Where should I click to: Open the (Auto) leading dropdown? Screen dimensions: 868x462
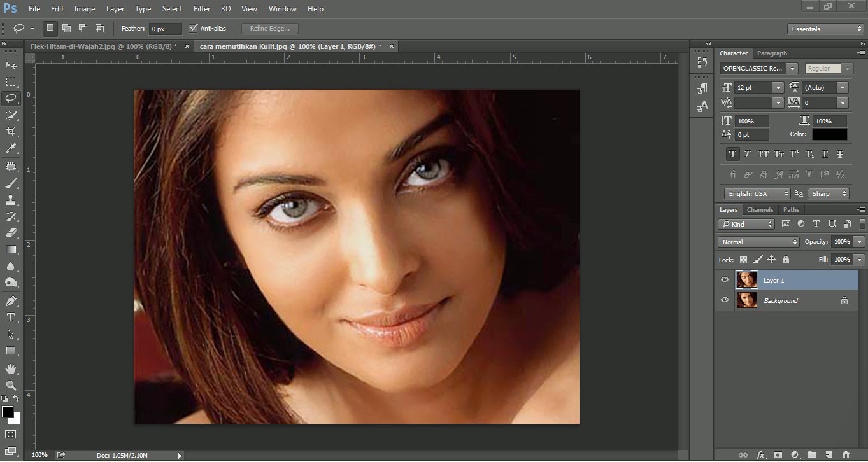click(843, 87)
